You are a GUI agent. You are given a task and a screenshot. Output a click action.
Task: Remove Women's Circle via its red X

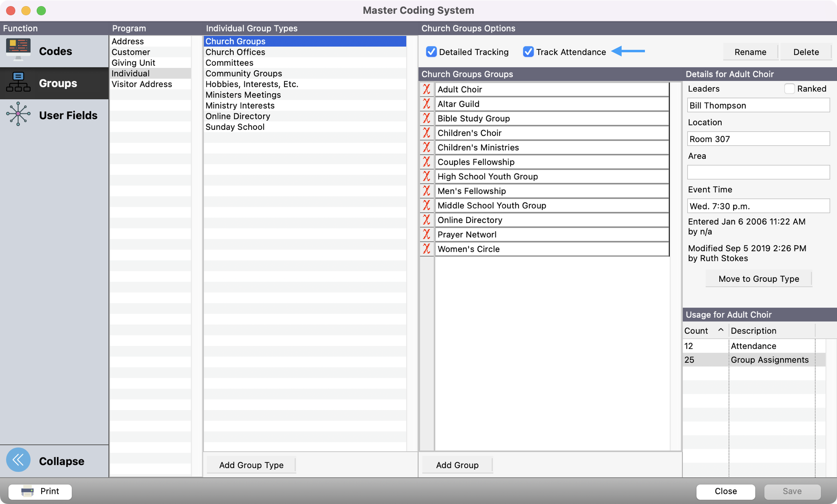[426, 249]
